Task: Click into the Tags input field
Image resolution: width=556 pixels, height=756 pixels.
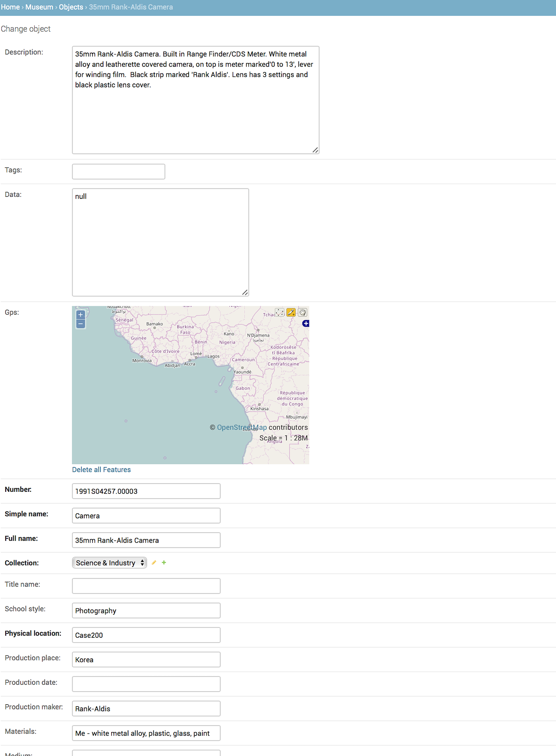Action: (119, 172)
